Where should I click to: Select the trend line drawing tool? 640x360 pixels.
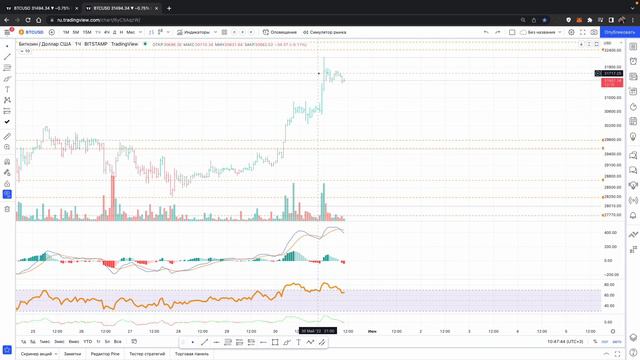click(7, 57)
